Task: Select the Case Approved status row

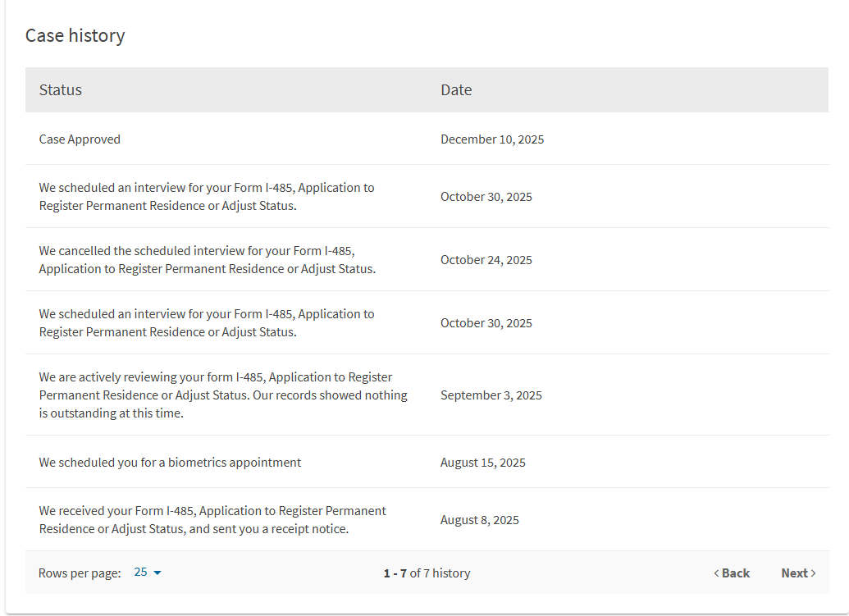Action: pos(80,139)
